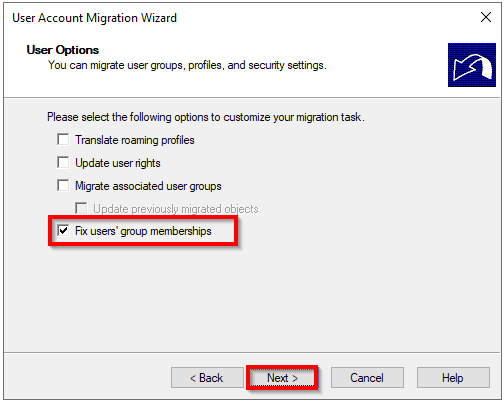The image size is (504, 403).
Task: Click the 'Migrate associated user groups' label text
Action: (x=148, y=186)
